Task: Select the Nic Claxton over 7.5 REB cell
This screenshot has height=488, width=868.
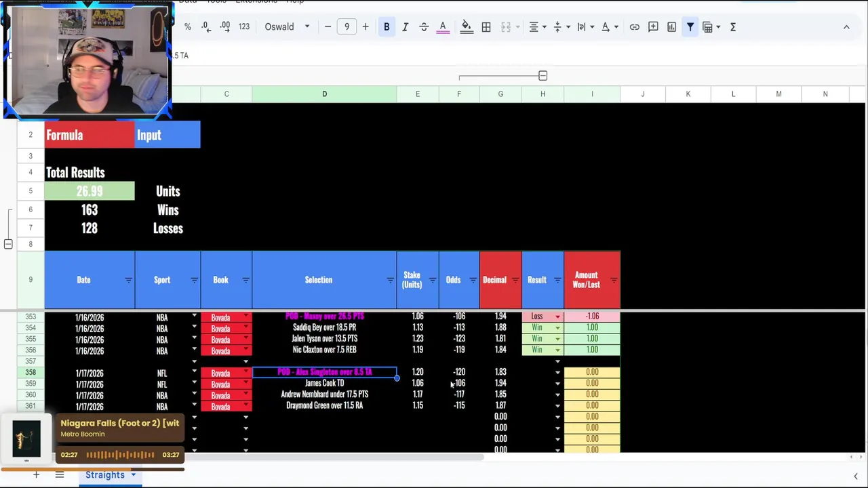Action: point(324,350)
